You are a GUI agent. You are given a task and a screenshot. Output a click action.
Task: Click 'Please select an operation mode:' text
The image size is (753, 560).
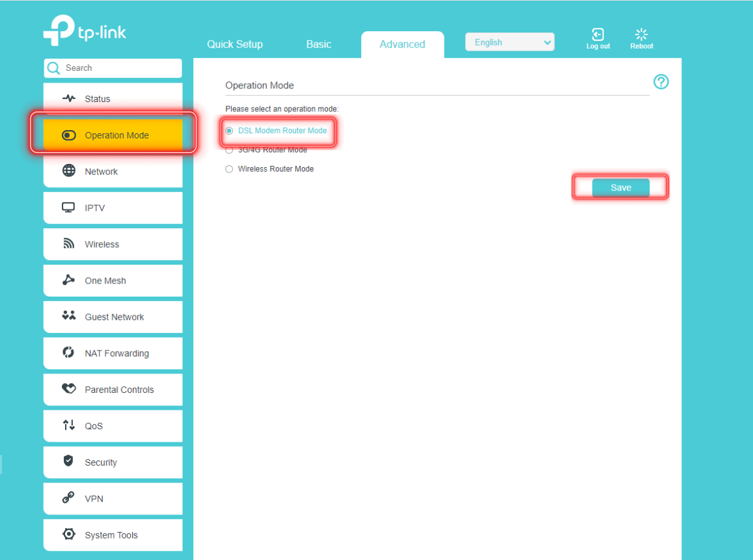pyautogui.click(x=282, y=109)
